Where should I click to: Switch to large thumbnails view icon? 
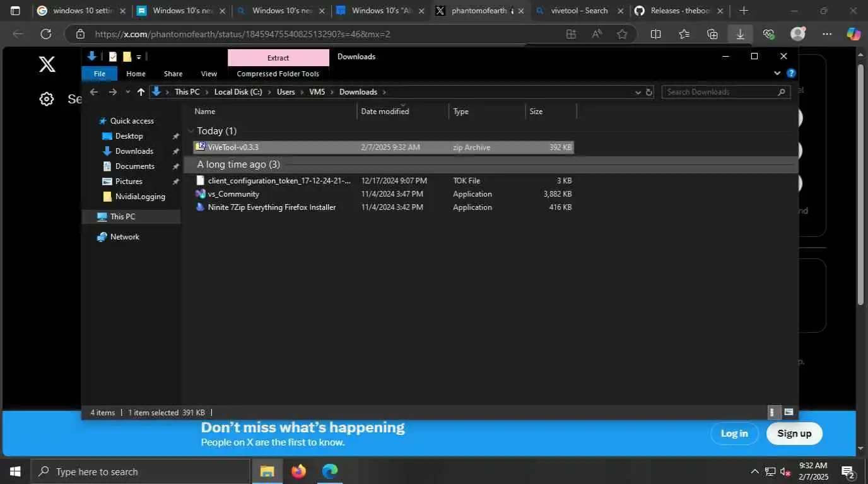(789, 413)
